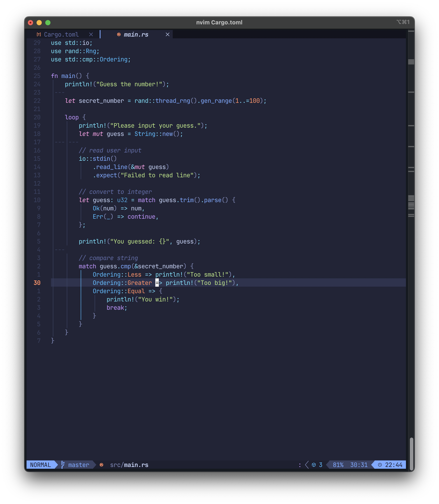Switch to the Cargo.toml tab
439x504 pixels.
pyautogui.click(x=61, y=35)
